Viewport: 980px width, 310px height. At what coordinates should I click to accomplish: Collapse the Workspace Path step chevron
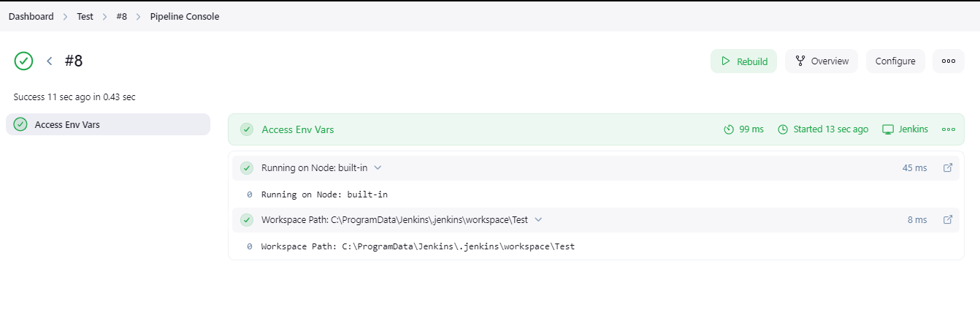coord(538,219)
